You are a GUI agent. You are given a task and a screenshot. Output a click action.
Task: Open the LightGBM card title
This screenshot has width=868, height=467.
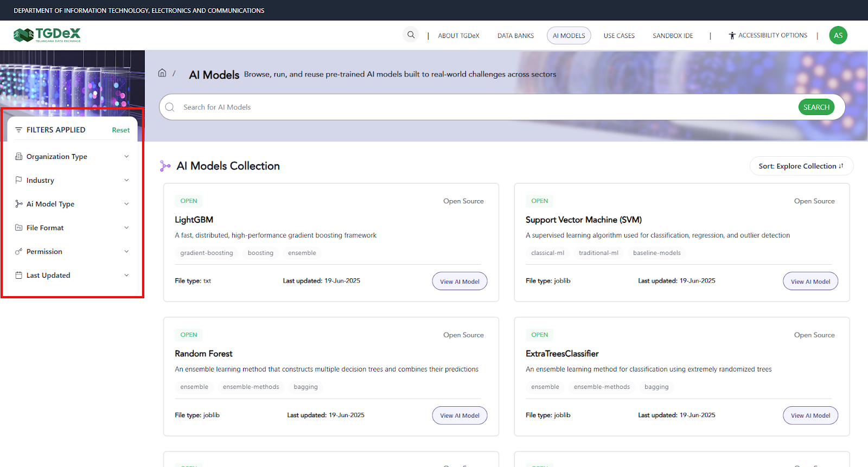194,220
